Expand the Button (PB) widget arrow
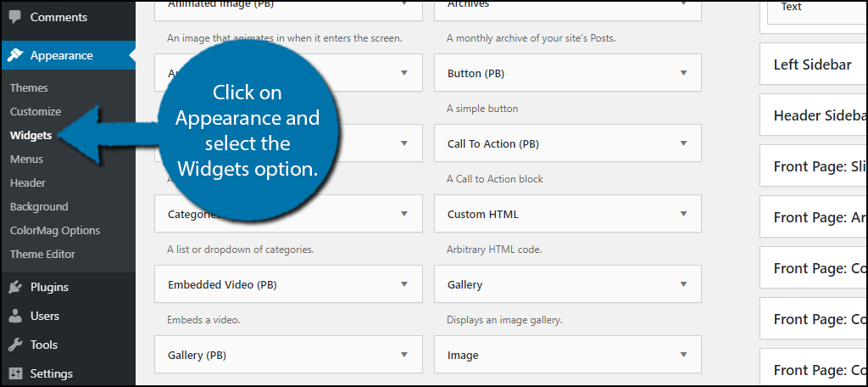This screenshot has height=387, width=868. tap(684, 73)
